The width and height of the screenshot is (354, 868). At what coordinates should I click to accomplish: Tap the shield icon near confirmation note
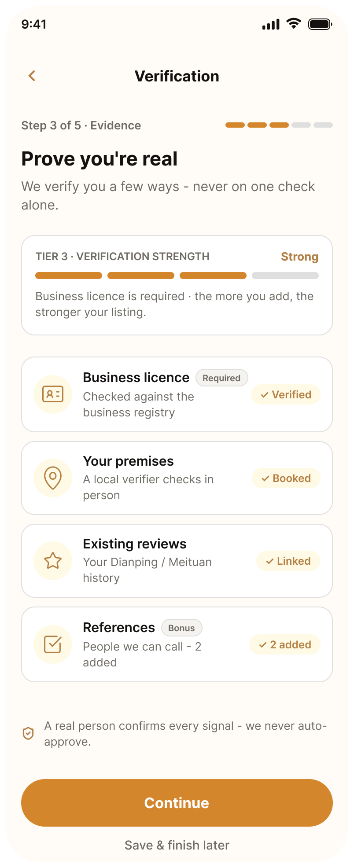point(28,733)
